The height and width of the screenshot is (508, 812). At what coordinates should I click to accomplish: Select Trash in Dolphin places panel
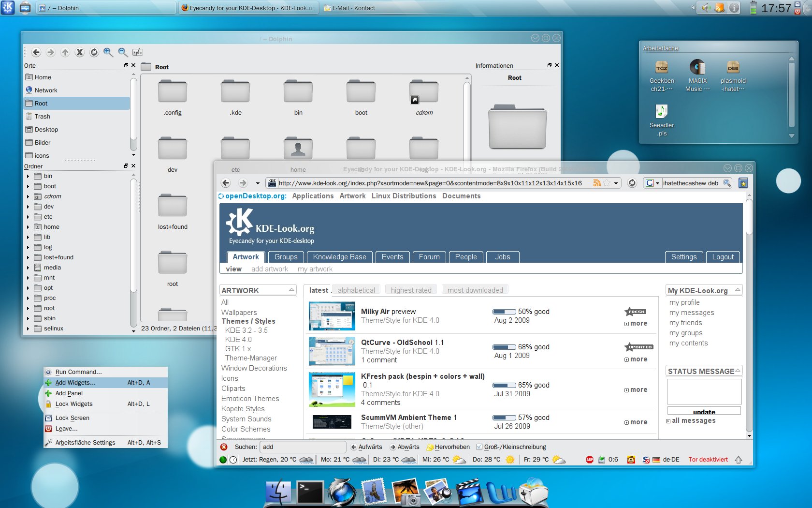(x=77, y=117)
